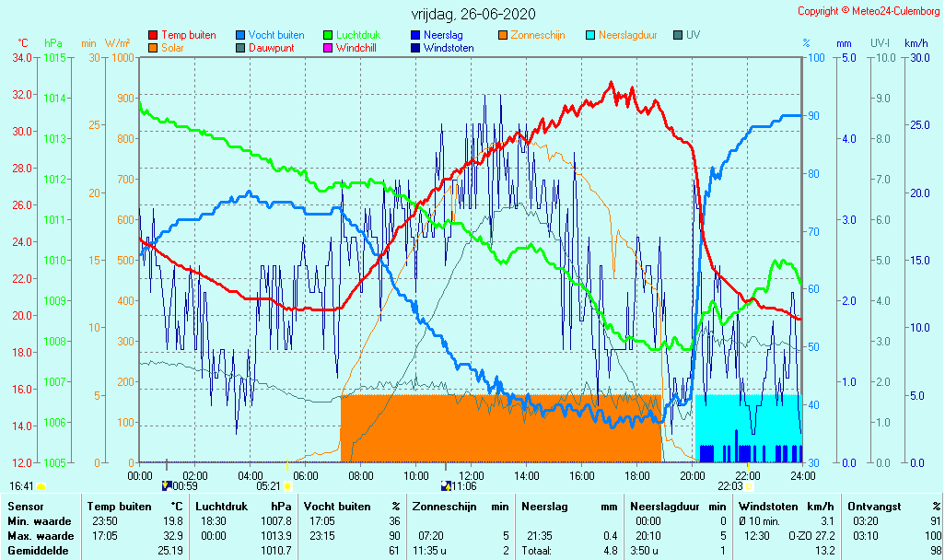Image resolution: width=945 pixels, height=560 pixels.
Task: Click the moonrise icon at 11:06
Action: point(446,485)
